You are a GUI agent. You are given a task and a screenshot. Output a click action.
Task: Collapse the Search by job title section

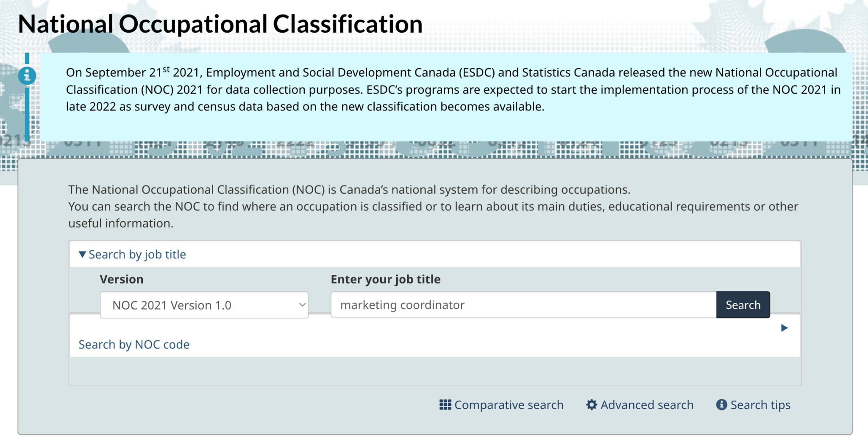(x=136, y=254)
